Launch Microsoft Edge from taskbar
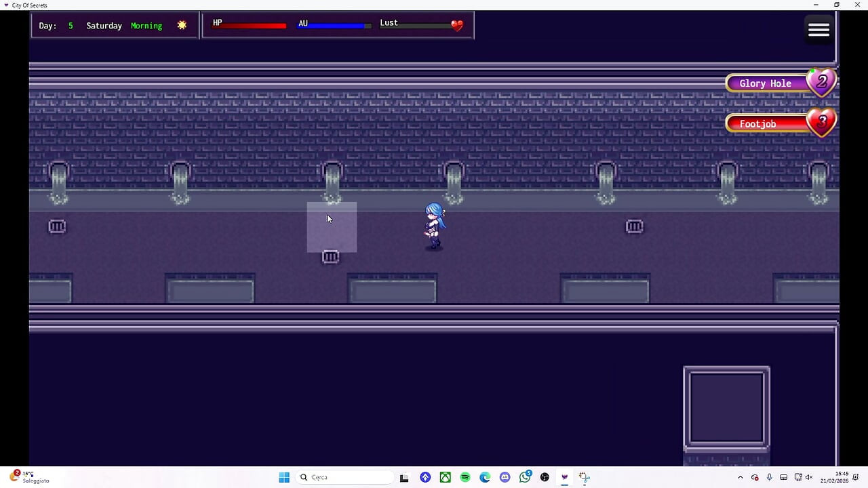Image resolution: width=868 pixels, height=488 pixels. (485, 477)
